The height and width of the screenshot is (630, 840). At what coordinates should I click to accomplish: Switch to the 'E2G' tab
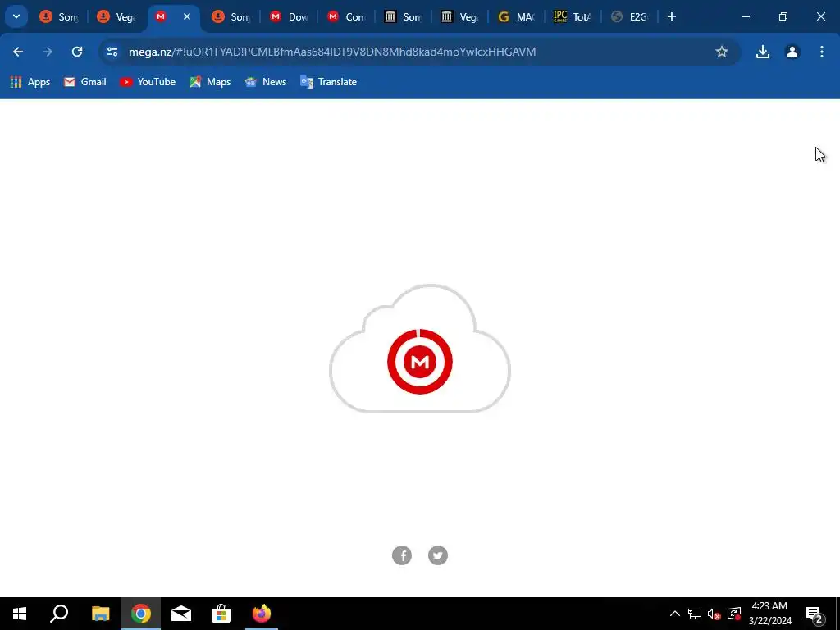click(x=630, y=17)
